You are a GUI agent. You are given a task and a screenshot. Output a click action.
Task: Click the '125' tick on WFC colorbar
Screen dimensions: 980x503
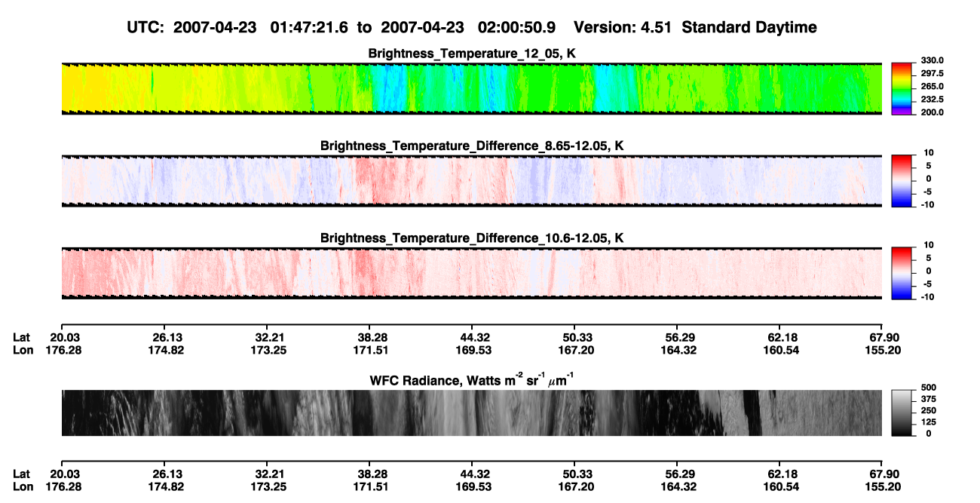930,421
